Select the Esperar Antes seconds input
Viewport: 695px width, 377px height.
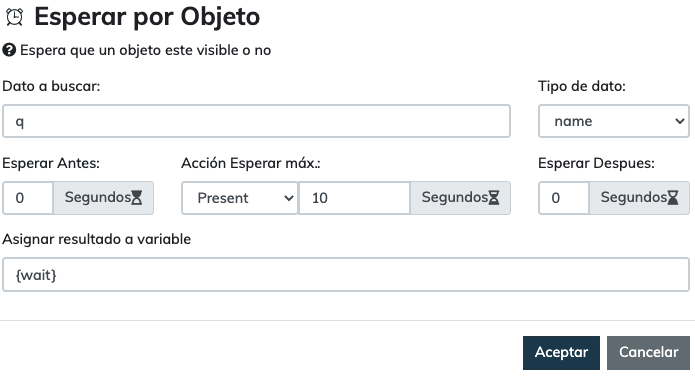click(x=28, y=198)
